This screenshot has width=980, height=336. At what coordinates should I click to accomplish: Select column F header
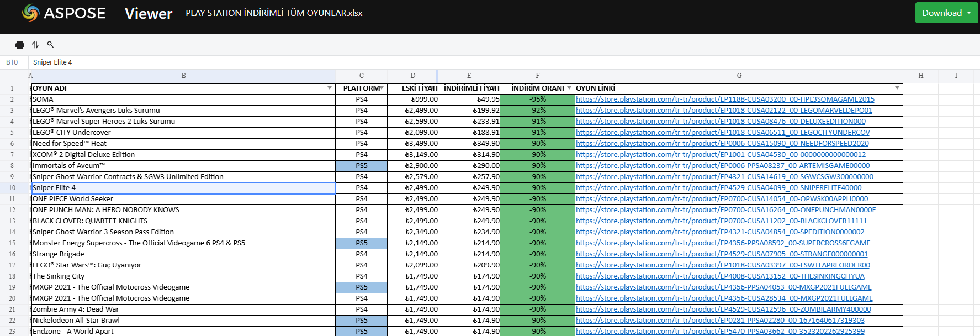click(538, 76)
